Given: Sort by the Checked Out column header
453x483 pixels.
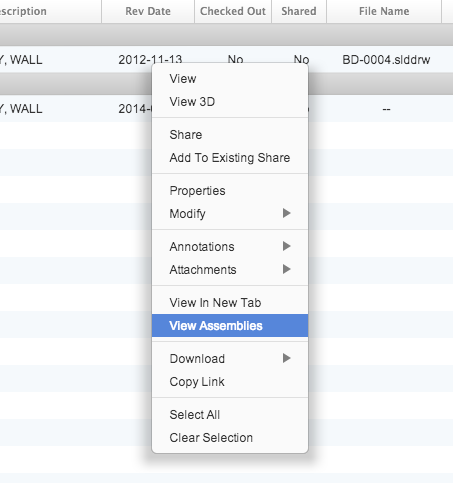Looking at the screenshot, I should [233, 11].
